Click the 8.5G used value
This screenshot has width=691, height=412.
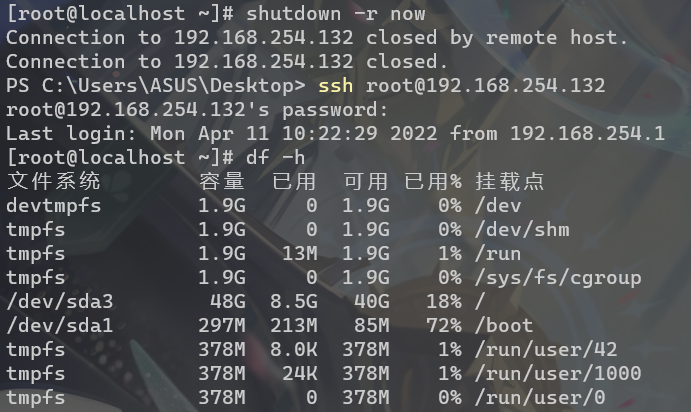click(x=294, y=302)
